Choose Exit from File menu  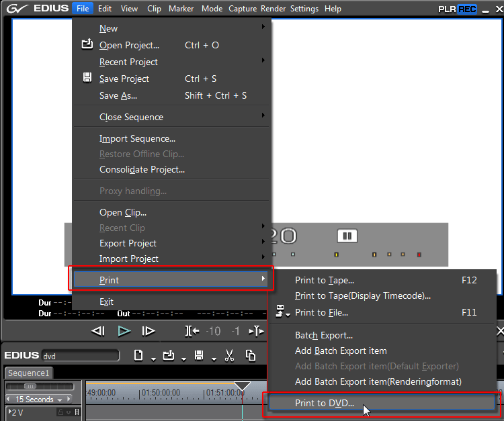point(171,301)
